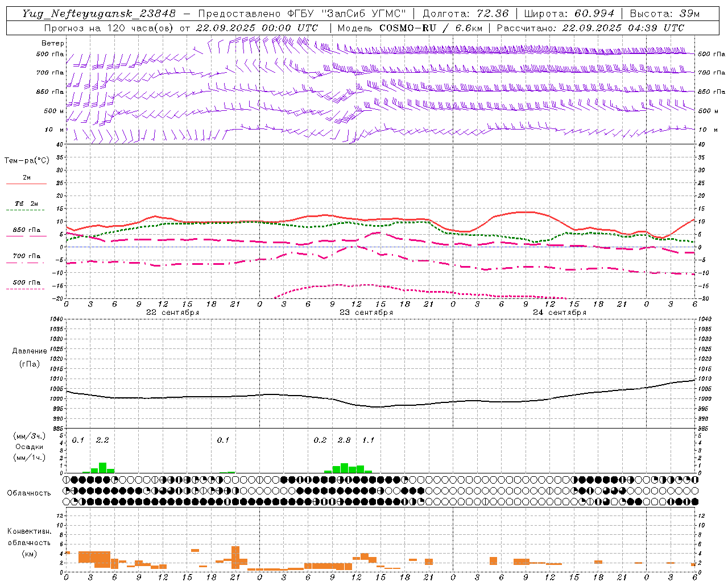
Task: Click the Рассчитано: 22.09.2025 04:39 UTC text
Action: [x=590, y=28]
